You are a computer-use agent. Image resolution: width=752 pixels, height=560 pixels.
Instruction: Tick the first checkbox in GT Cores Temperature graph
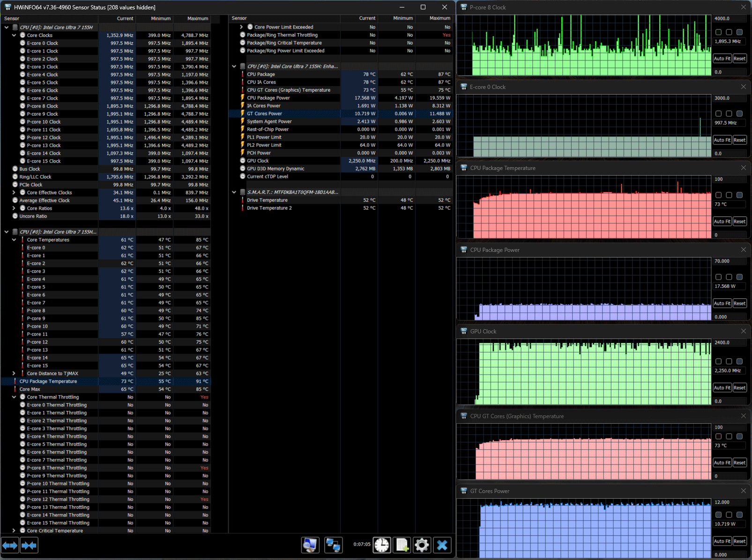coord(719,436)
